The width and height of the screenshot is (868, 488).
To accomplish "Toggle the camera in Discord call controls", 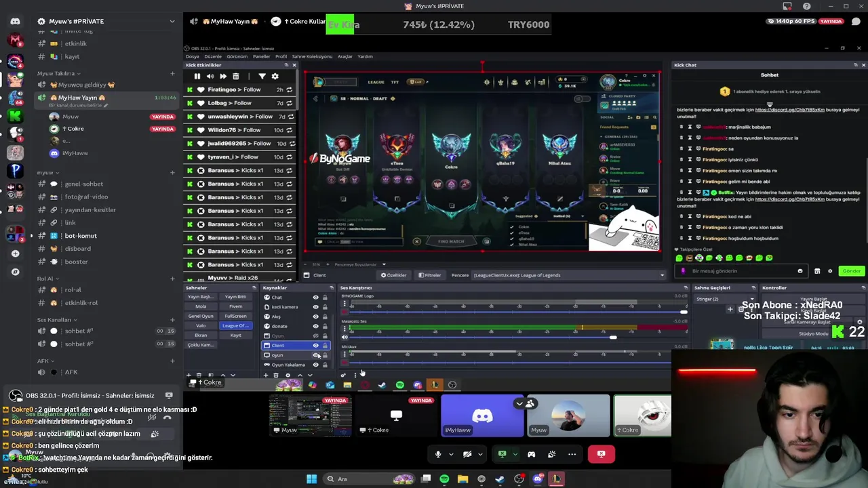I will [x=467, y=454].
